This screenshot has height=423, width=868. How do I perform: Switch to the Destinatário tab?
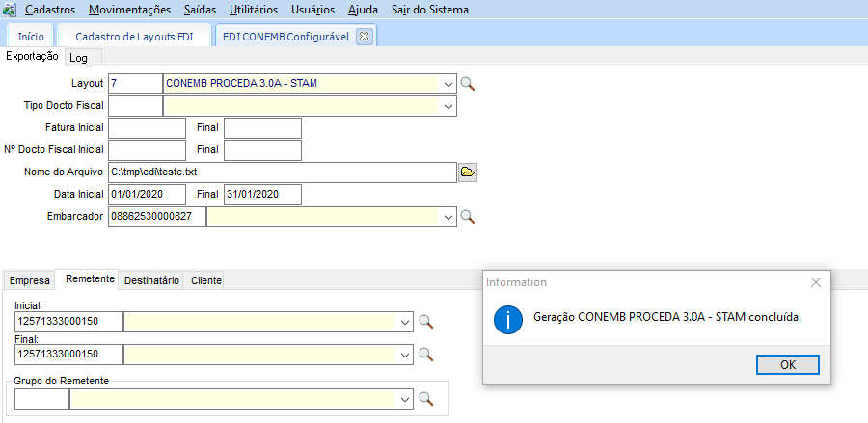(x=151, y=280)
